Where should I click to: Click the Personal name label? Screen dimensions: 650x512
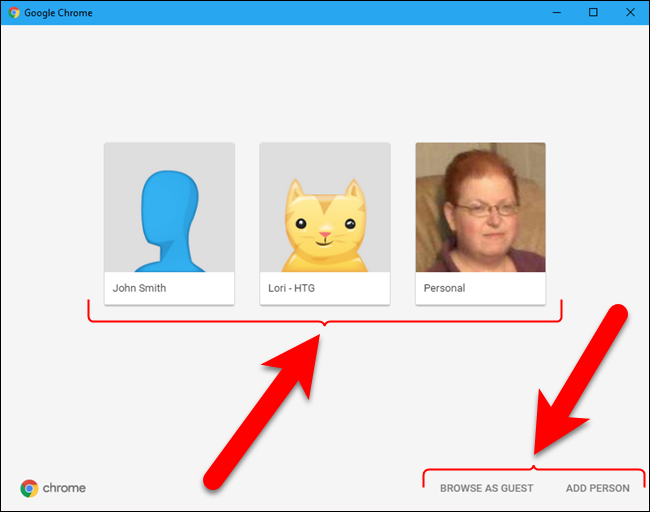coord(444,288)
